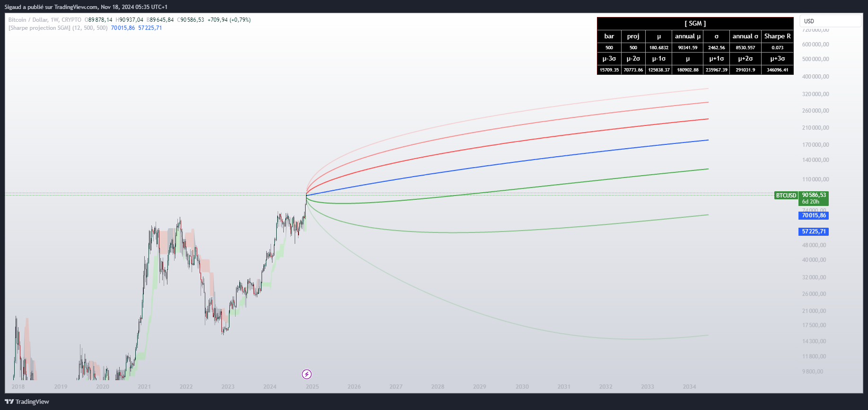Open the USD currency selector
The width and height of the screenshot is (868, 410).
pos(831,21)
